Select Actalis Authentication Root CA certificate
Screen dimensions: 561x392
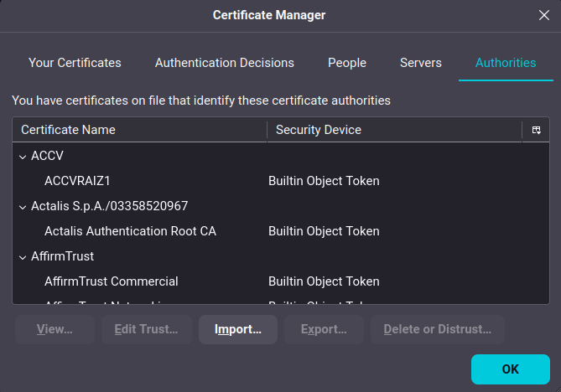tap(130, 231)
